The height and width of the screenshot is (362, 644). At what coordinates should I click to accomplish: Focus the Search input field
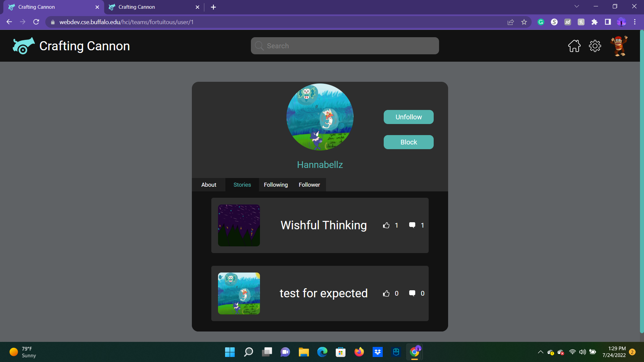point(345,46)
